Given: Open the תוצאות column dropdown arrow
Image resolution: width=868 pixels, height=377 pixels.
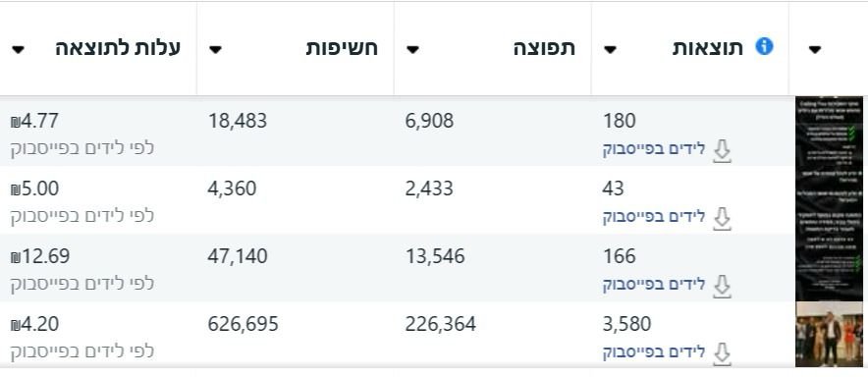Looking at the screenshot, I should pos(610,50).
